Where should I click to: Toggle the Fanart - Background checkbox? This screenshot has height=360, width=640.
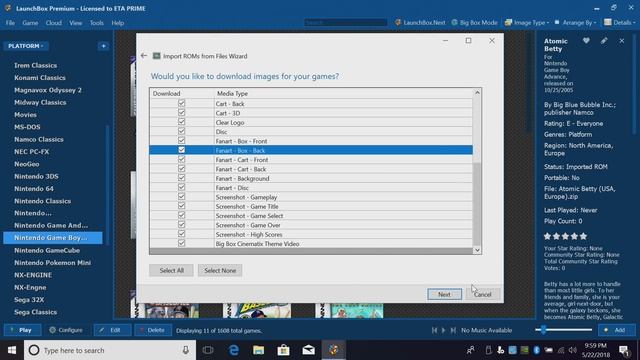click(x=182, y=178)
